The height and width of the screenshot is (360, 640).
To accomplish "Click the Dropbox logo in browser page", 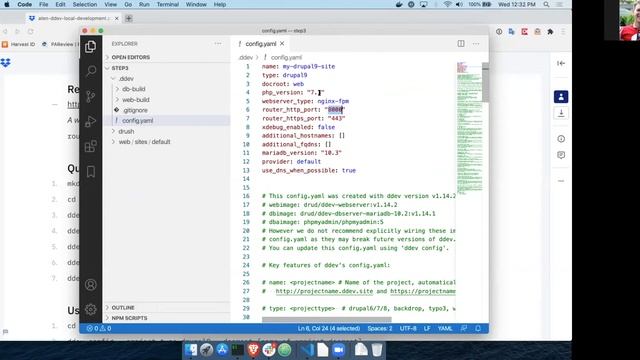I will point(5,63).
